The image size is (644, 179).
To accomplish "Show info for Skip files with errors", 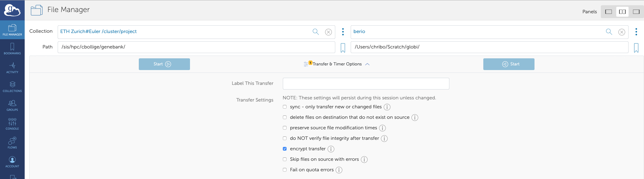I will [364, 160].
